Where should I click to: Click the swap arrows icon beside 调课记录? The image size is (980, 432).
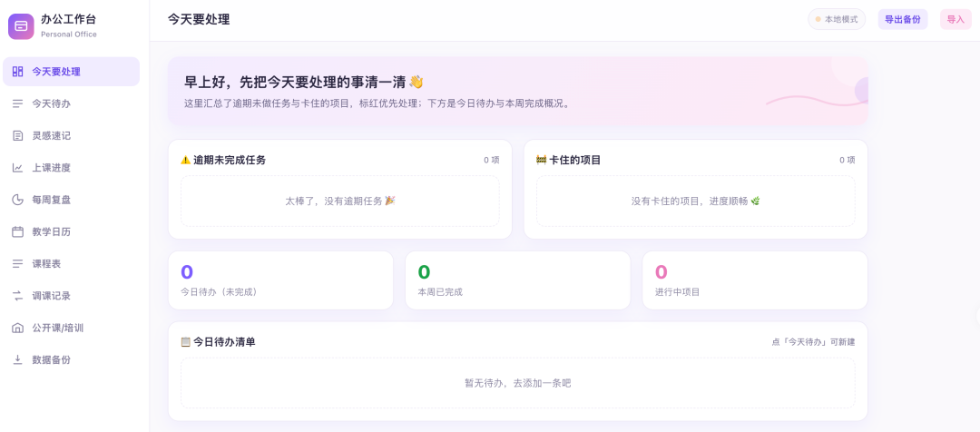(17, 296)
